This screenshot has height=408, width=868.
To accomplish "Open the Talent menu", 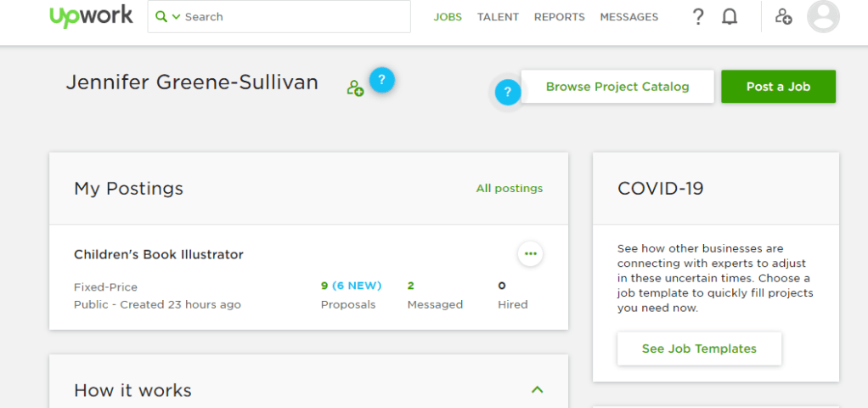I will (x=498, y=17).
